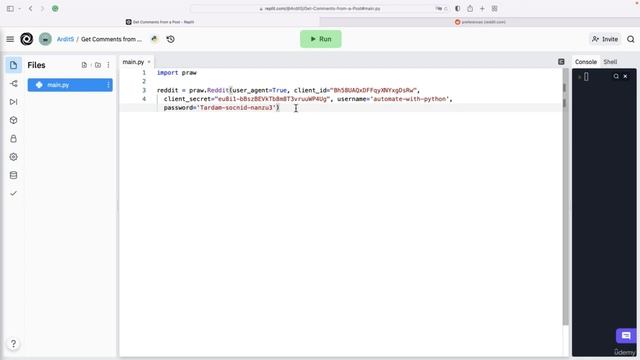Image resolution: width=640 pixels, height=360 pixels.
Task: Add a new folder in Files panel
Action: point(98,65)
